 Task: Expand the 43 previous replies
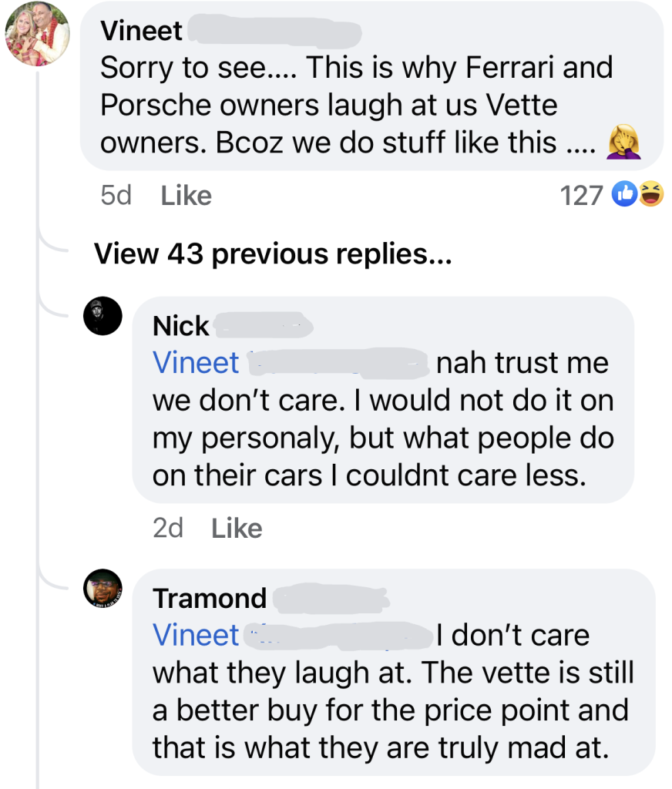tap(272, 253)
